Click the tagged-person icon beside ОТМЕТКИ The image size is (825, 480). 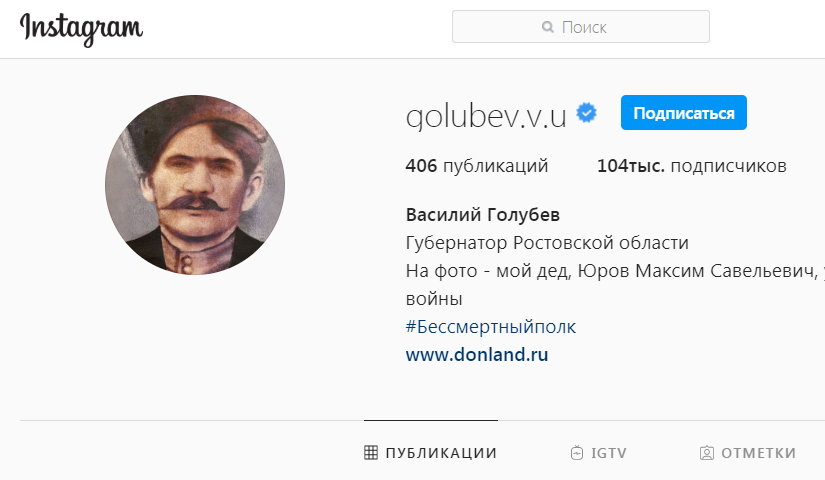[707, 453]
